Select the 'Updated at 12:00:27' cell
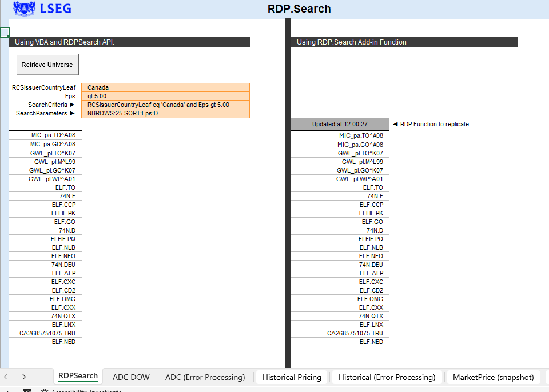Screen dimensions: 549x392 pyautogui.click(x=340, y=124)
